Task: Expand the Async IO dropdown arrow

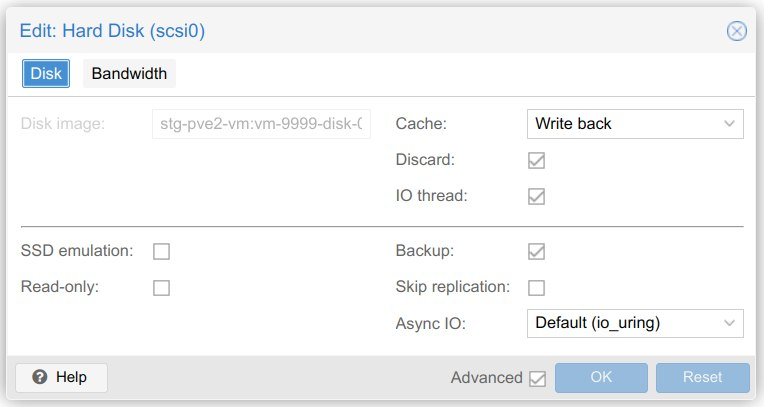Action: 729,323
